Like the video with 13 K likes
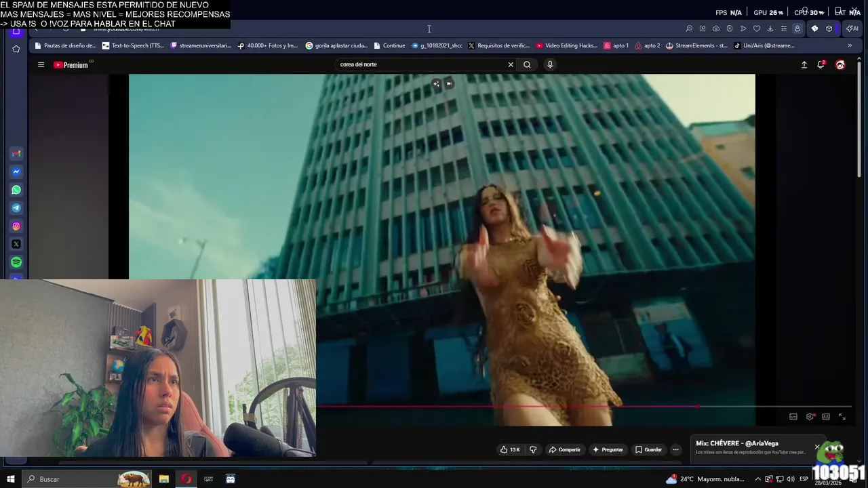The height and width of the screenshot is (488, 868). 510,449
